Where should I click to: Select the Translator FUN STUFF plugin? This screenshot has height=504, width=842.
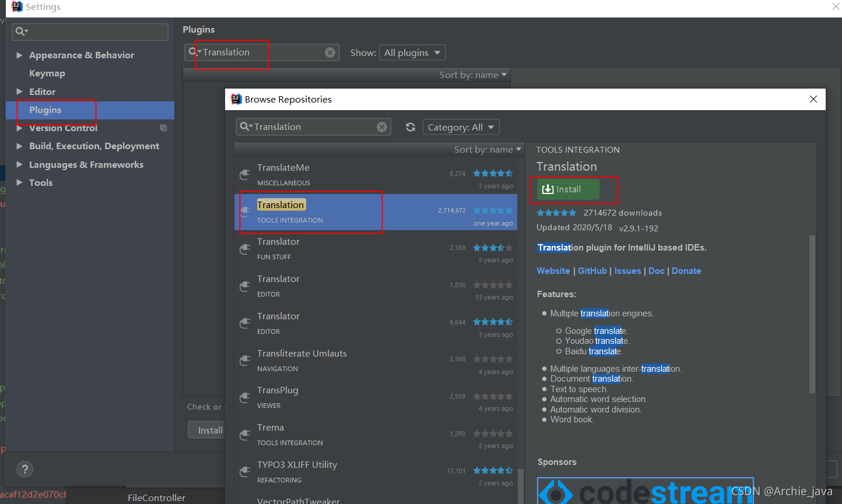376,249
